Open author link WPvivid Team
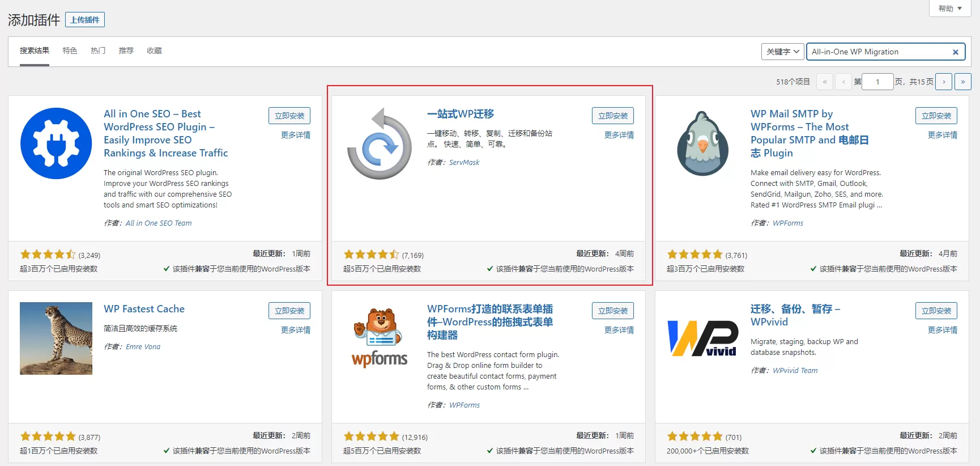The width and height of the screenshot is (980, 466). pos(795,371)
